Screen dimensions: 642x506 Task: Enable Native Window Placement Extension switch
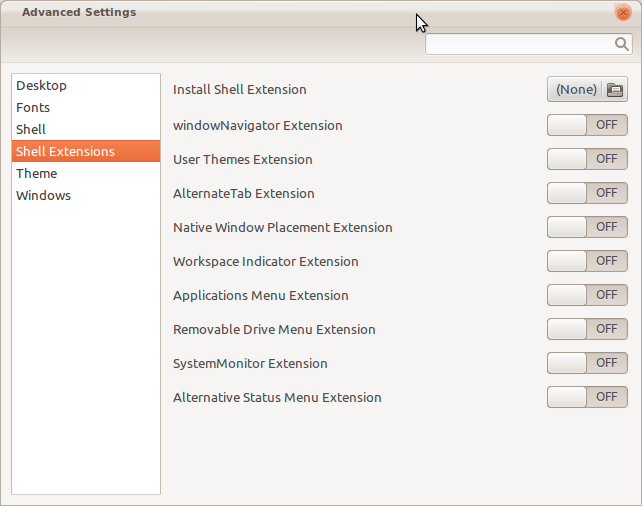point(587,227)
